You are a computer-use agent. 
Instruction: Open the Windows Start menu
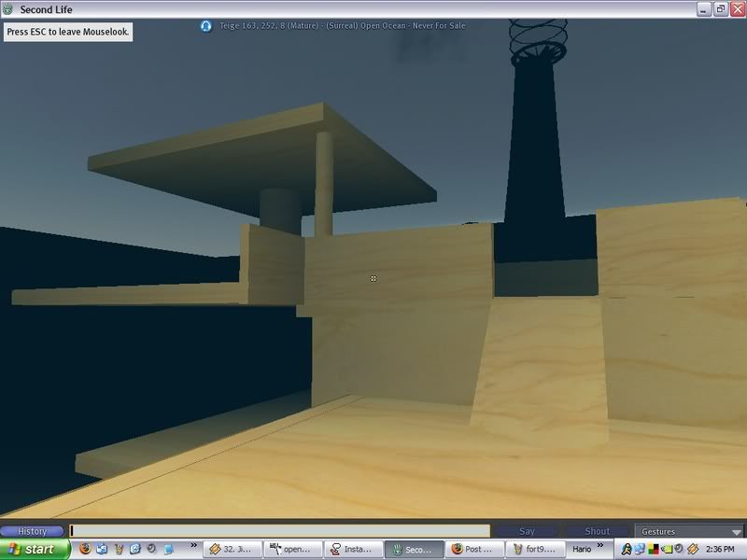tap(34, 550)
